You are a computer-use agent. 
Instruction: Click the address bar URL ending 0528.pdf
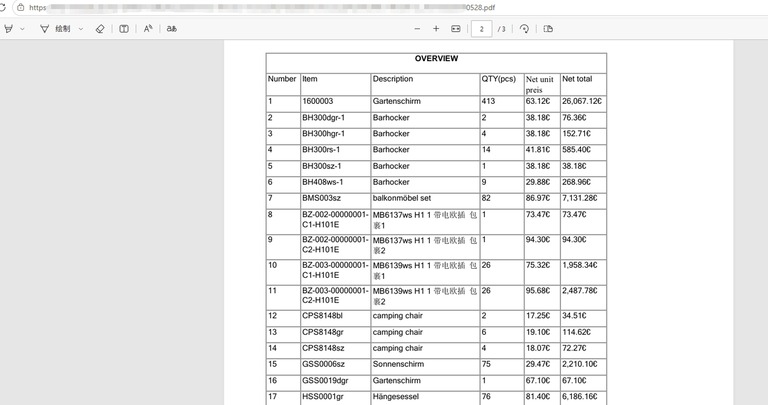tap(262, 7)
